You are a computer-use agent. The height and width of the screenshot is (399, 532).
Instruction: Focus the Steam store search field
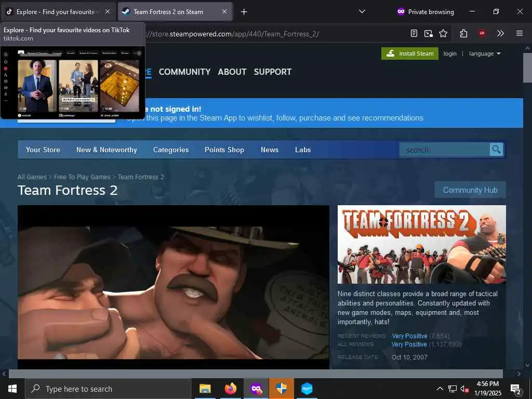point(445,150)
